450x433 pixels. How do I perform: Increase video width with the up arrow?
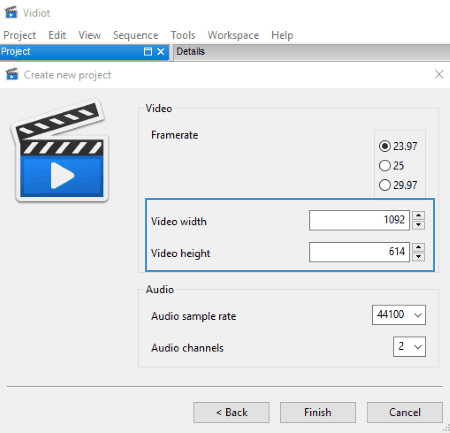[418, 215]
